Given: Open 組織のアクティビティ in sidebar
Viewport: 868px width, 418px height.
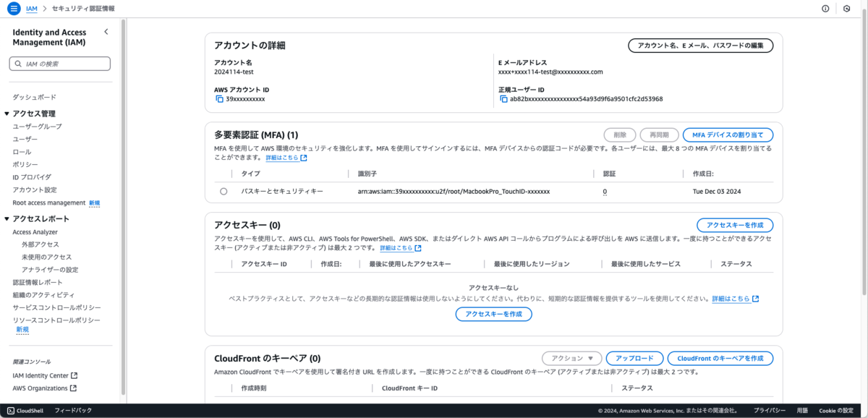Looking at the screenshot, I should coord(43,295).
